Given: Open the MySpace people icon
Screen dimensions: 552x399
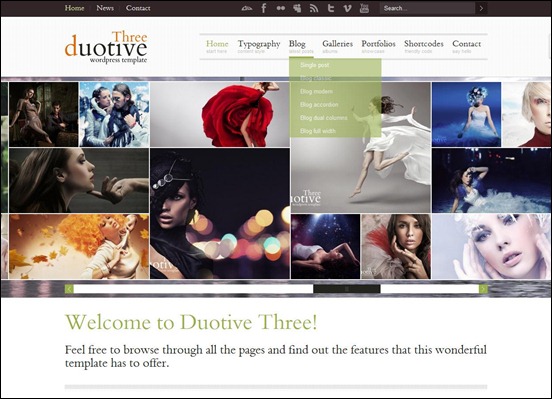Looking at the screenshot, I should (x=297, y=8).
